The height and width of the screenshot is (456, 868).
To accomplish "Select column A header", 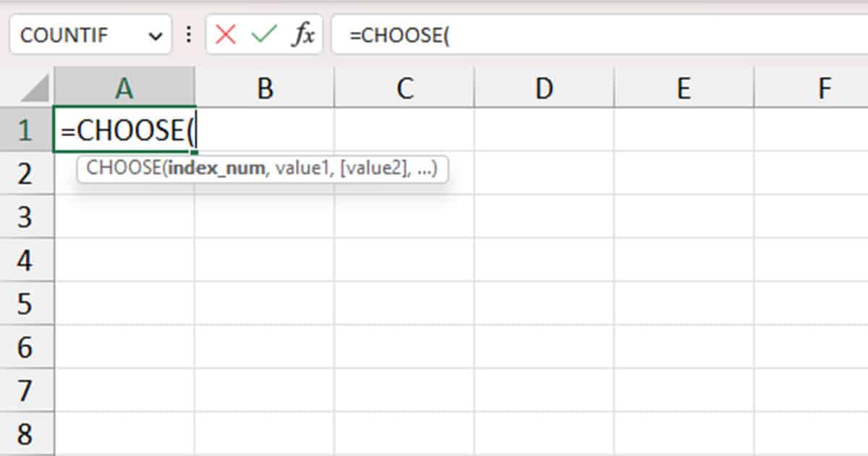I will click(x=125, y=88).
